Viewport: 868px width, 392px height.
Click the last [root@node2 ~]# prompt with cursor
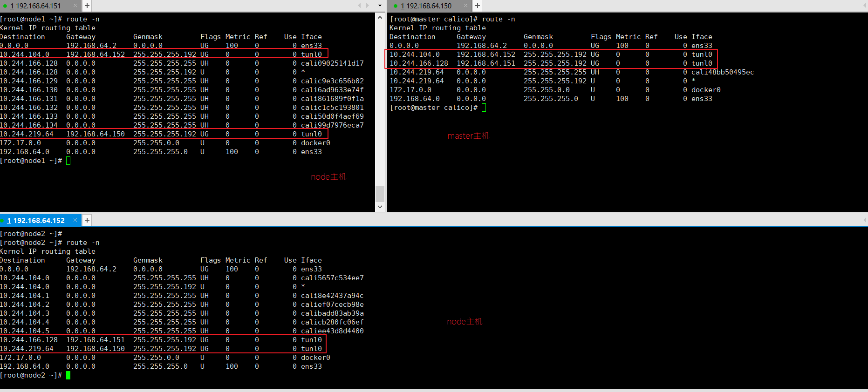(x=35, y=375)
